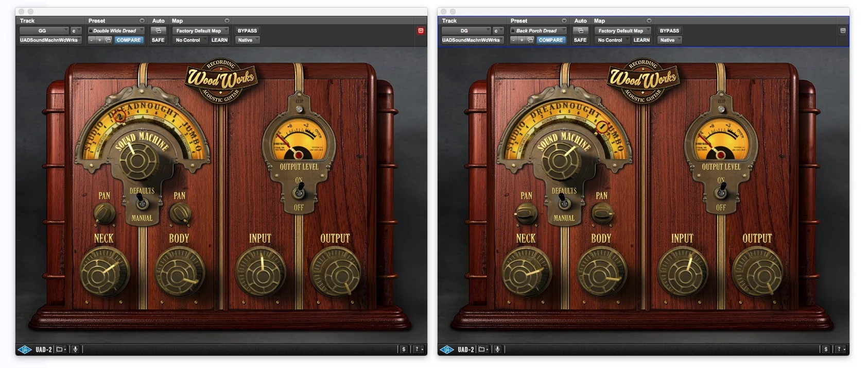Open the preset folder icon in right UAD-2 toolbar

483,349
